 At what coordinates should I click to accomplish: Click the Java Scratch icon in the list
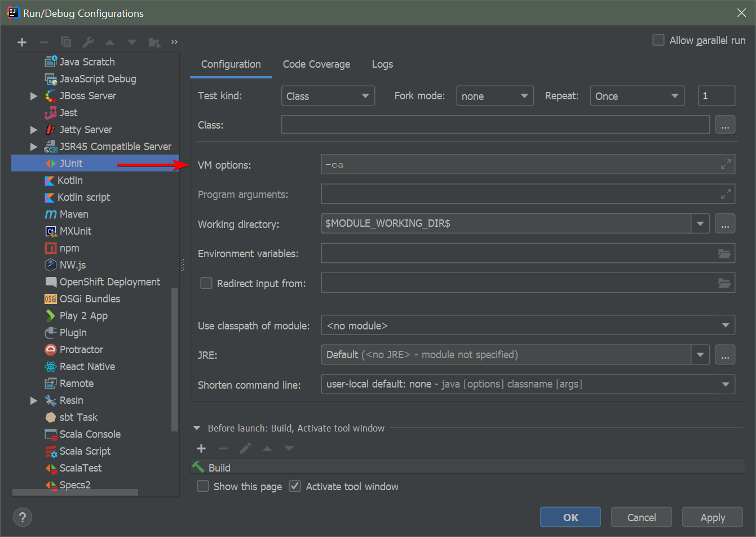point(51,61)
